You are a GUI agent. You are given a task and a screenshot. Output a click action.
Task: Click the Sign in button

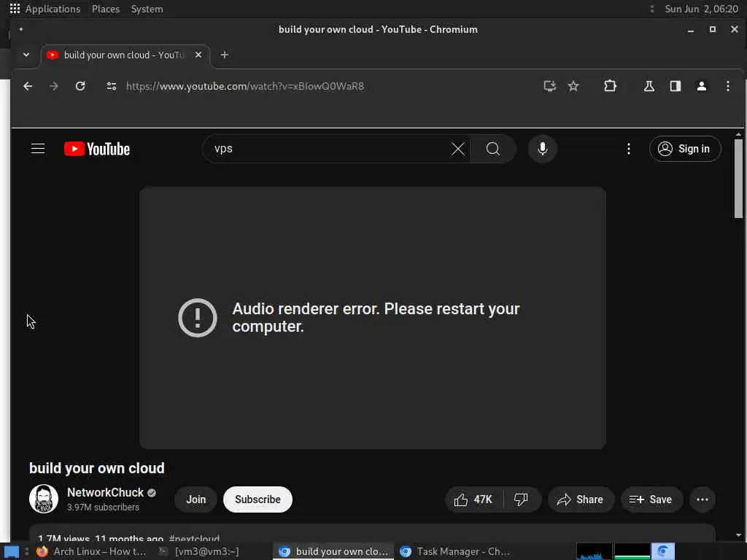click(x=684, y=149)
